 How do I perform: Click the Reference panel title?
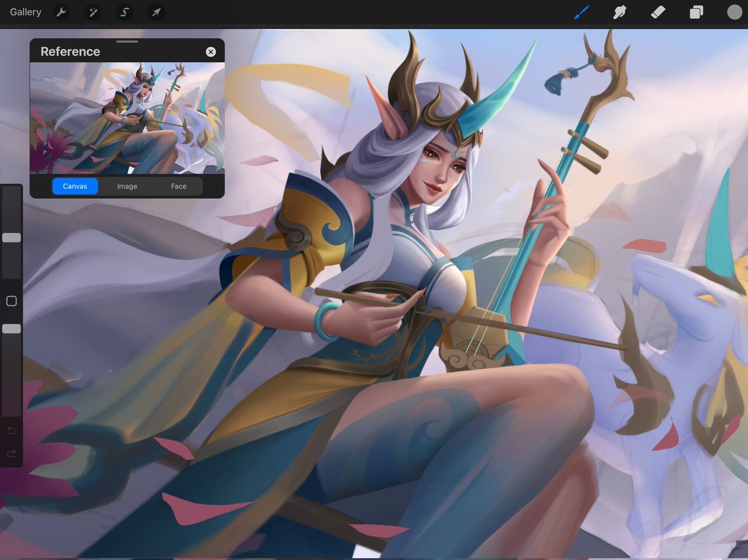(70, 52)
